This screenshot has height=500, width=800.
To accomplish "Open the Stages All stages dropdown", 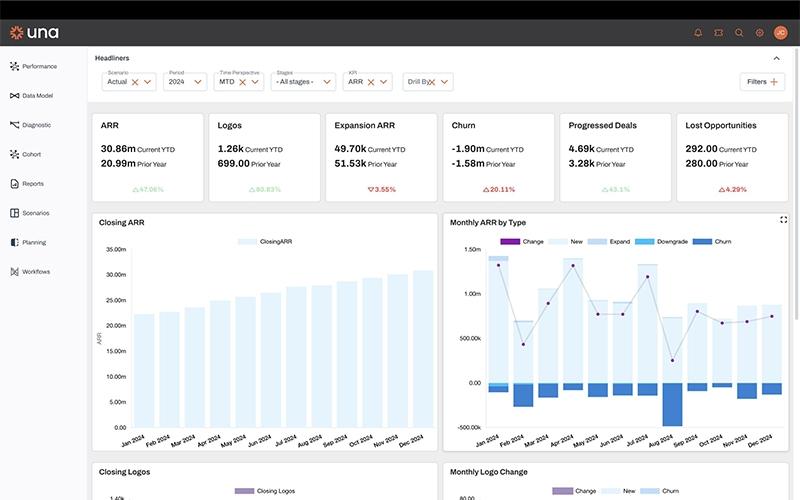I will 303,82.
